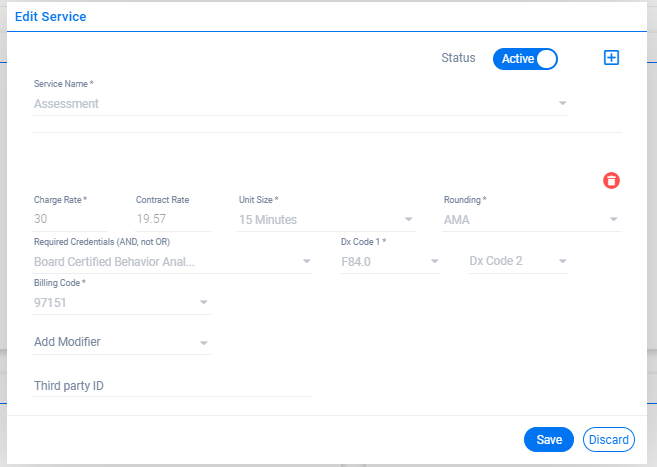Save the service changes

coord(548,439)
